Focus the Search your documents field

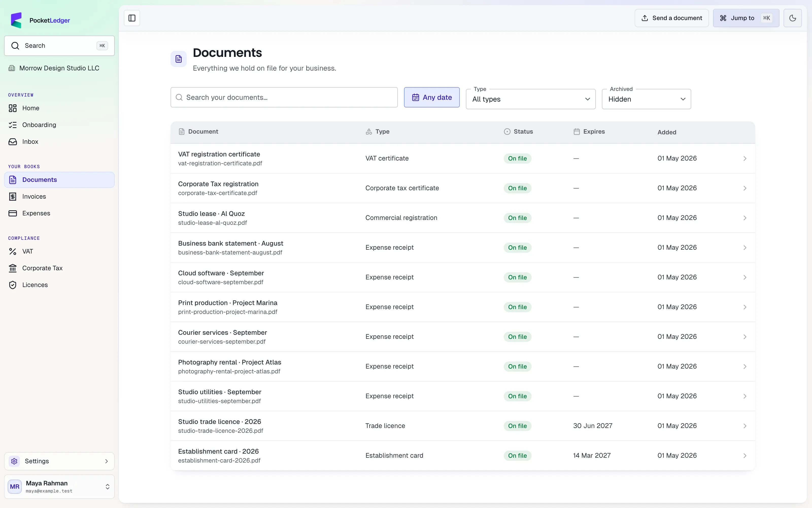click(284, 98)
